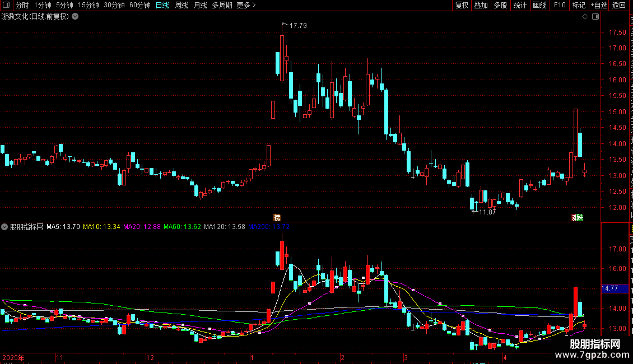Viewport: 633px width, 364px height.
Task: Expand the dropdown next to 浙数文化 title
Action: click(x=75, y=17)
